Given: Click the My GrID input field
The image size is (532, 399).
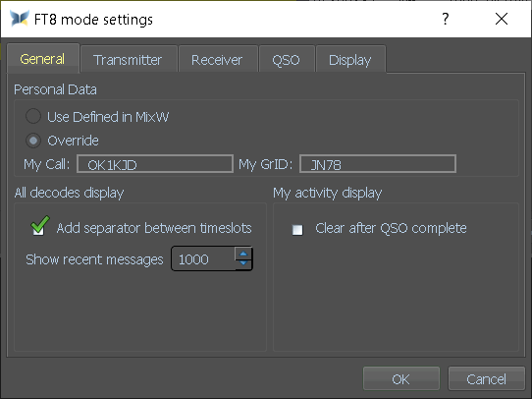Looking at the screenshot, I should point(378,164).
